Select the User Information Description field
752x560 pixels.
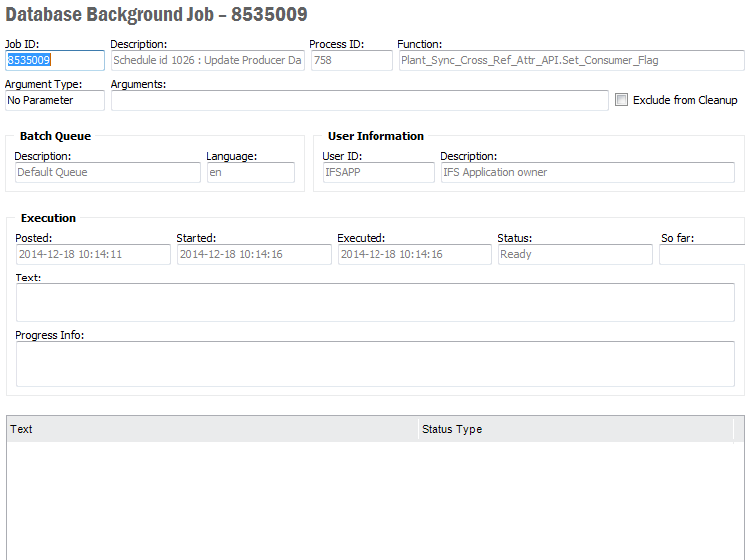point(587,173)
